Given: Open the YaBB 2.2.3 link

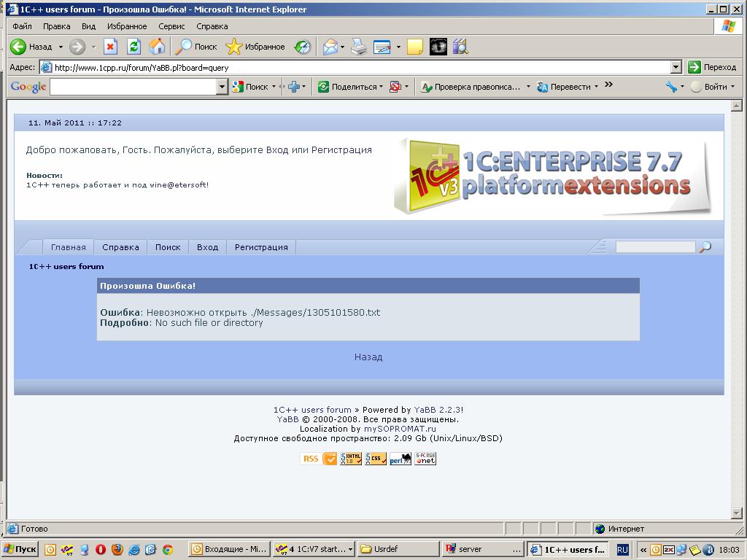Looking at the screenshot, I should click(437, 410).
